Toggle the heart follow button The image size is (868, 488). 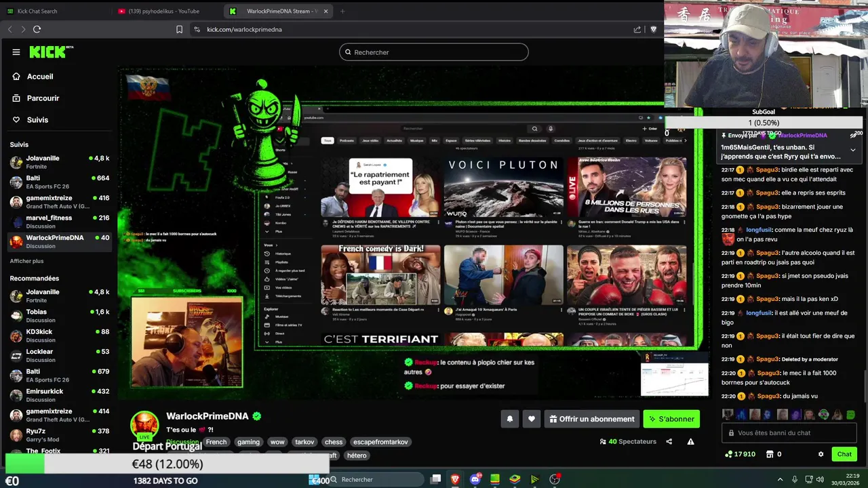(x=532, y=419)
